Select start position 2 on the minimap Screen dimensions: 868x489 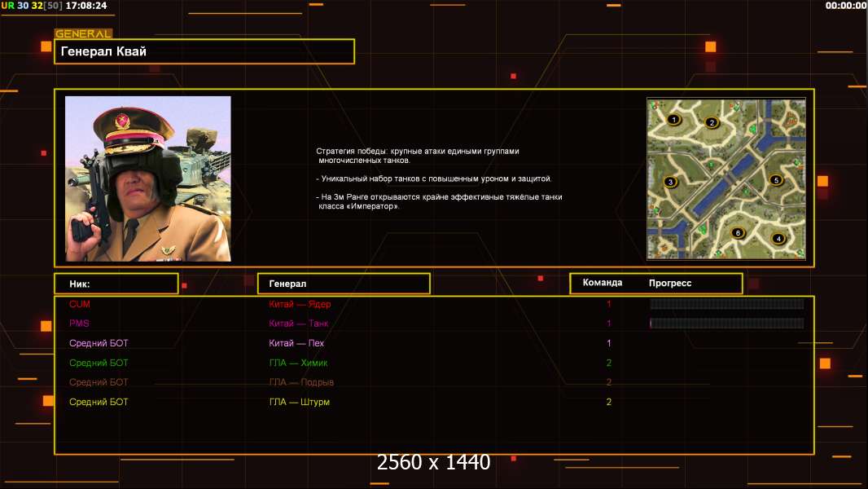pyautogui.click(x=712, y=123)
